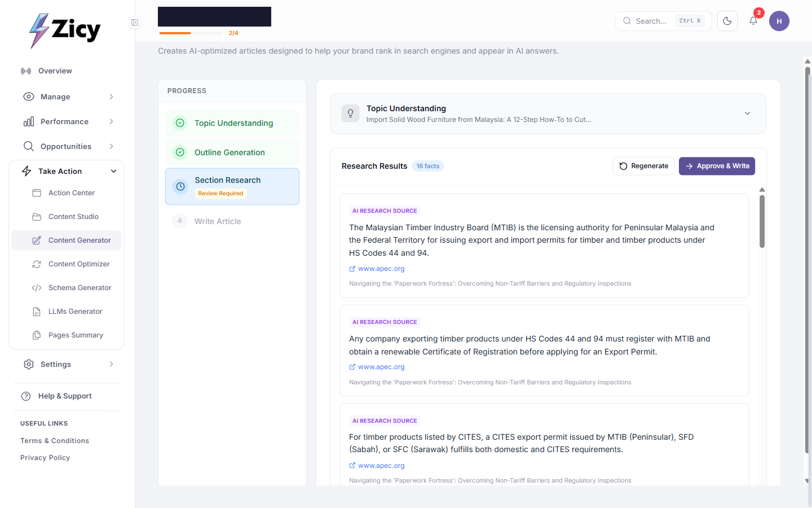Click the Schema Generator code icon

click(x=37, y=288)
